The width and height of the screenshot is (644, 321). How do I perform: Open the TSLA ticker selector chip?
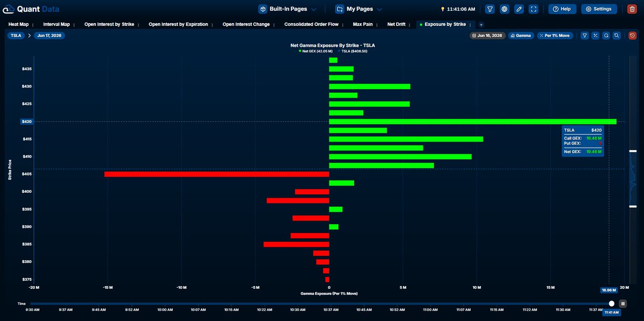(x=16, y=35)
